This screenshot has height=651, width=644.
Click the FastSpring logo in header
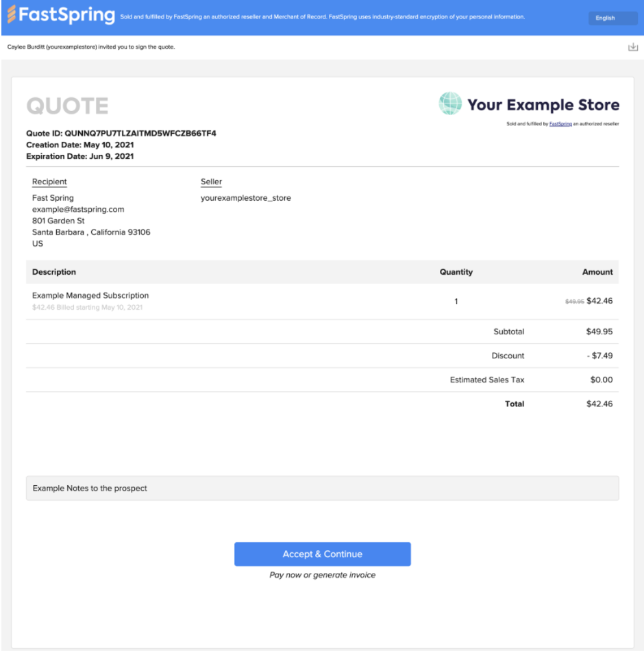(61, 15)
